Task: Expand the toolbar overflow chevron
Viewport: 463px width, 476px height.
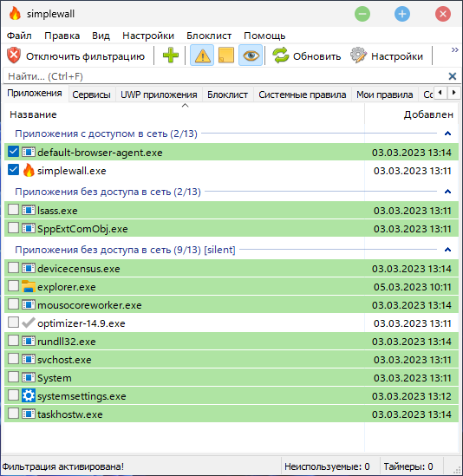Action: [454, 49]
